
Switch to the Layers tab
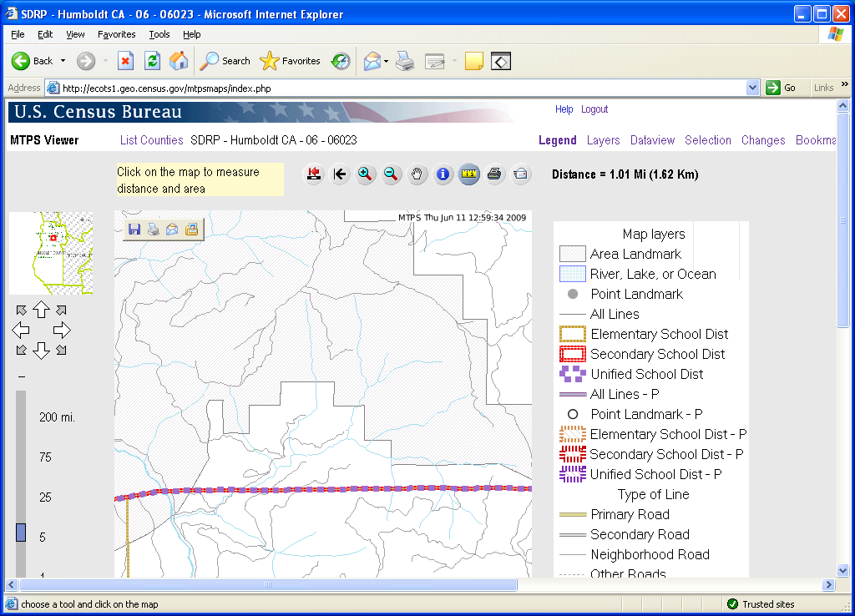(603, 140)
